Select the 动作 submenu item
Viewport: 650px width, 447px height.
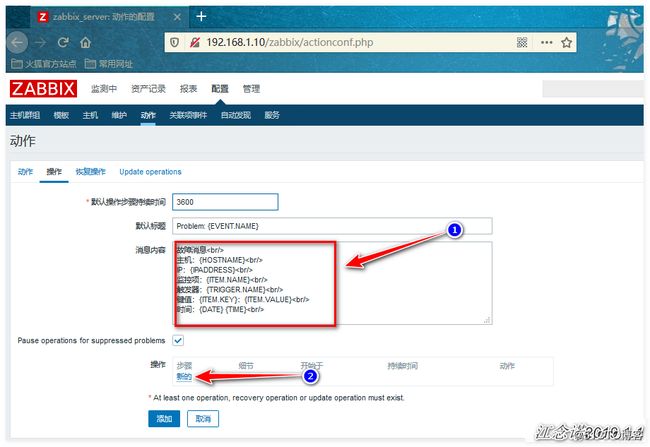tap(148, 115)
